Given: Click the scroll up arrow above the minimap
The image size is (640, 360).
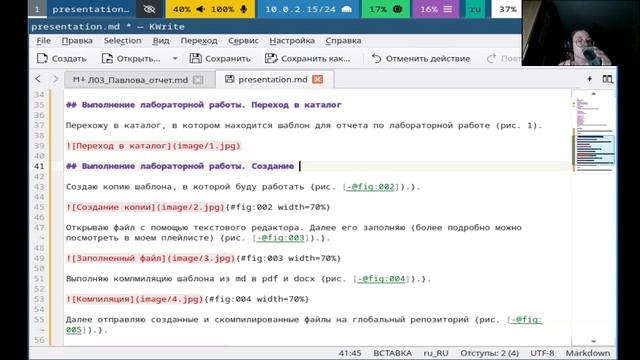Looking at the screenshot, I should [x=593, y=94].
